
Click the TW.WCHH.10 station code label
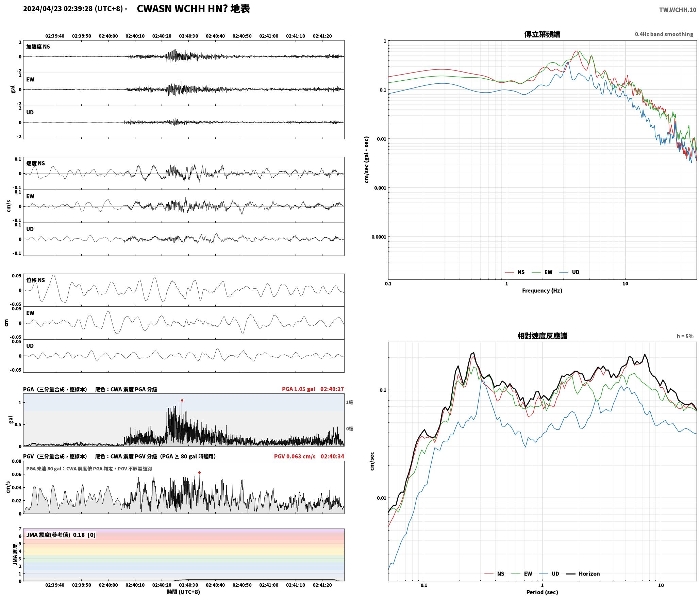[x=678, y=10]
